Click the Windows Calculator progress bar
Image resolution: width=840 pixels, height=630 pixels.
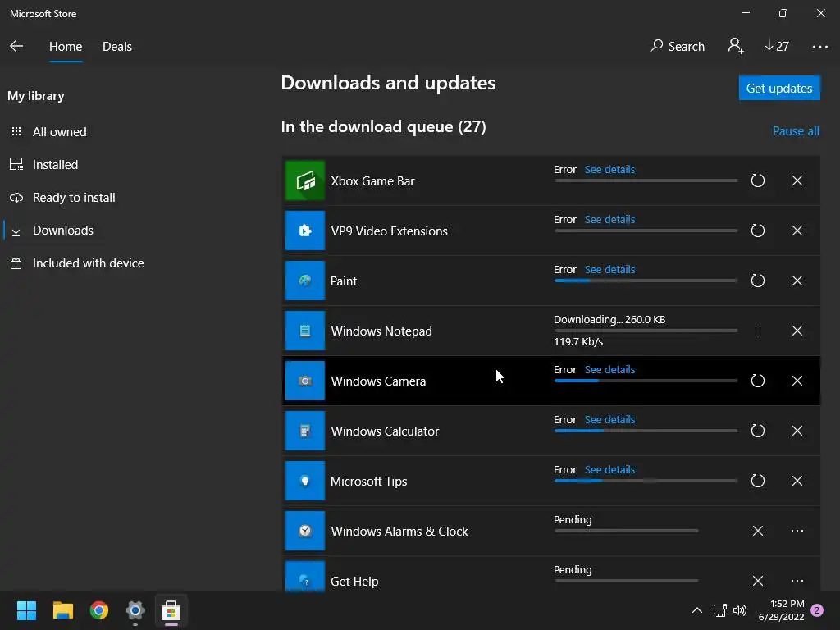coord(646,431)
